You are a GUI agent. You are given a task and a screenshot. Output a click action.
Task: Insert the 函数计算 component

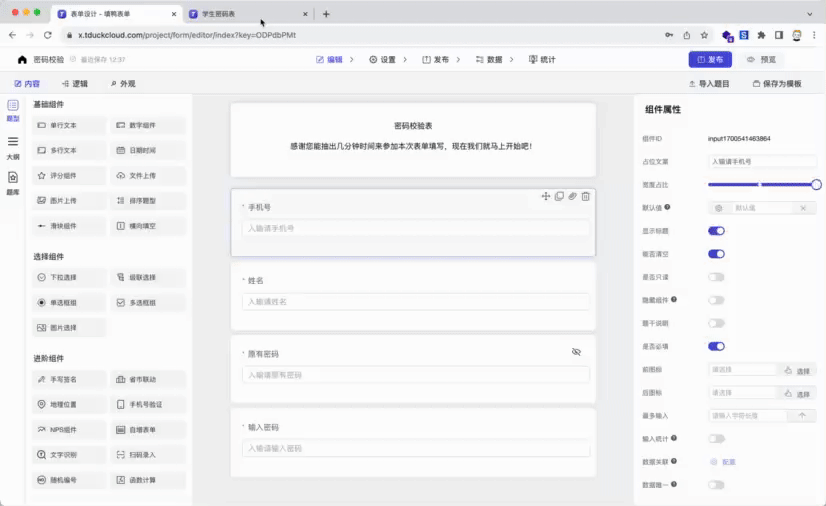(148, 480)
